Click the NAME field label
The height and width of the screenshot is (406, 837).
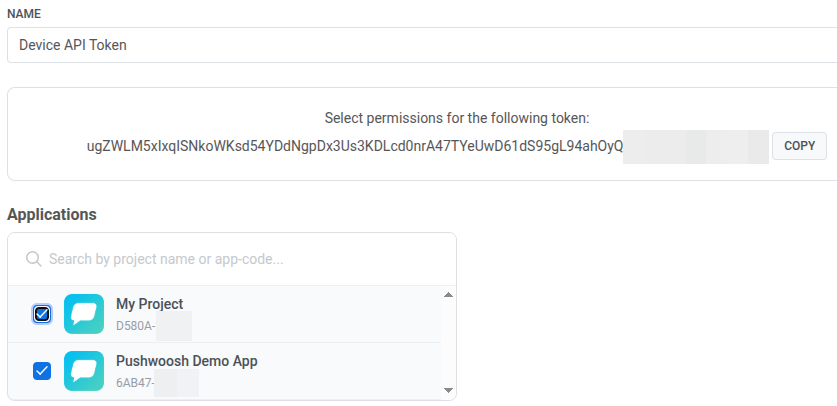click(x=24, y=14)
